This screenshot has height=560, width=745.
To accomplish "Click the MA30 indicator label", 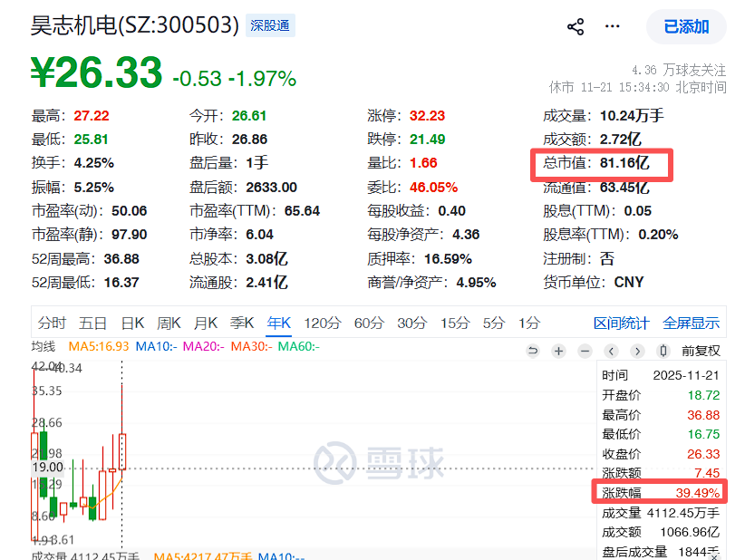I will [251, 347].
